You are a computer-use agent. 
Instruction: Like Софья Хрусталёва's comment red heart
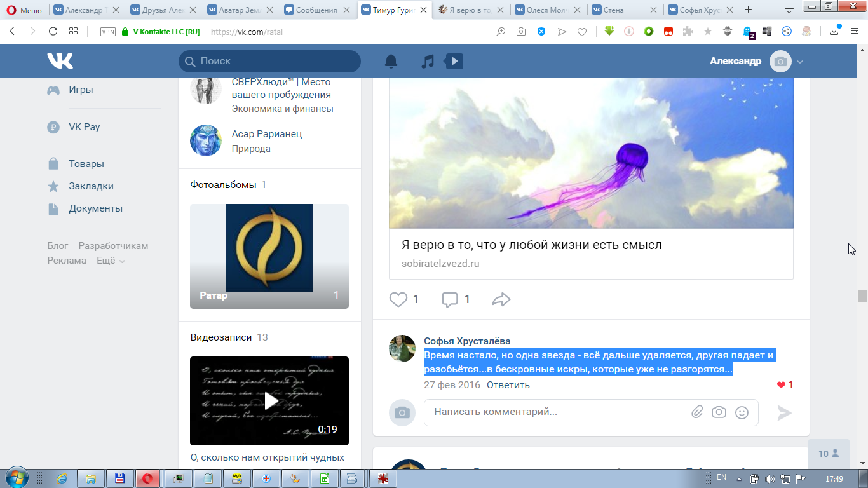pos(781,384)
